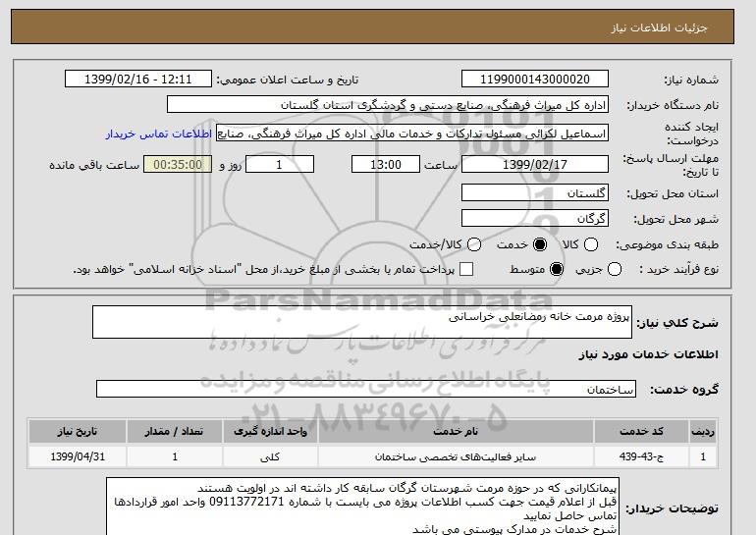Click the جزئیات اطلاعات نیاز header title

[x=659, y=27]
